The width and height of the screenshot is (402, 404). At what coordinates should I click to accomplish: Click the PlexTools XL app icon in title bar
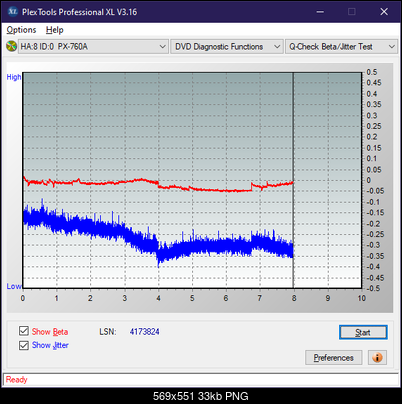pyautogui.click(x=12, y=12)
